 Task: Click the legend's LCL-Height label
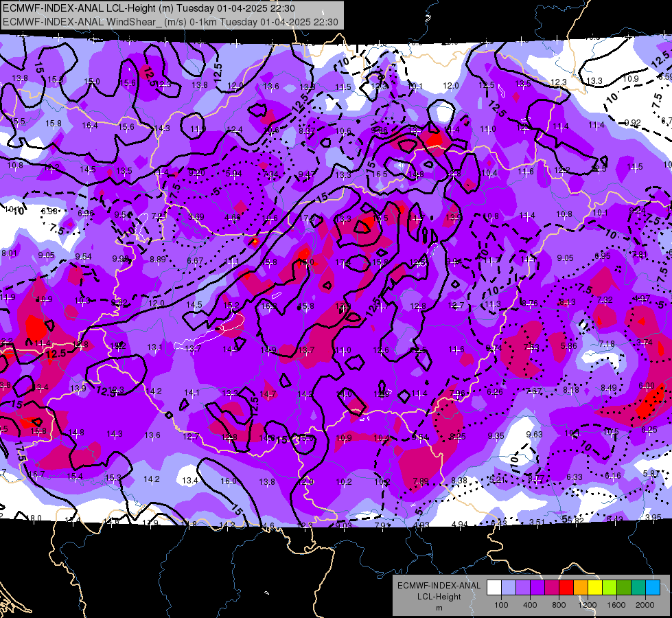pyautogui.click(x=439, y=597)
